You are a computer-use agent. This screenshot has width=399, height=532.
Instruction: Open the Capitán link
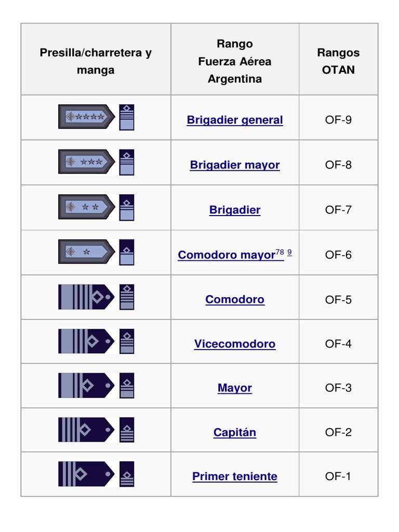[x=235, y=432]
